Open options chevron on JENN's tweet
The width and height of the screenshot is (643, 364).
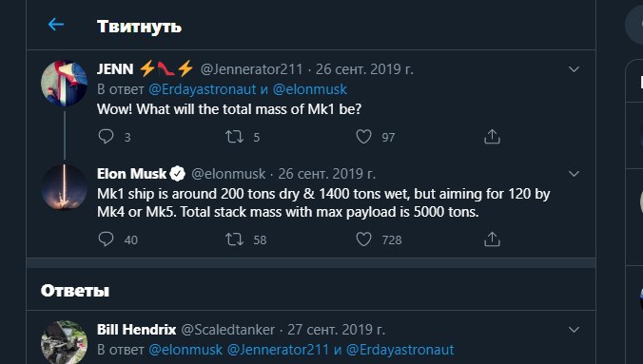click(x=574, y=69)
